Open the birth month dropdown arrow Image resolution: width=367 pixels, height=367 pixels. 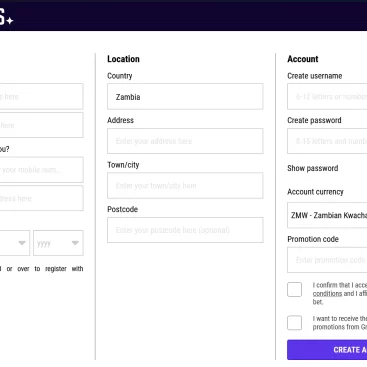point(22,243)
